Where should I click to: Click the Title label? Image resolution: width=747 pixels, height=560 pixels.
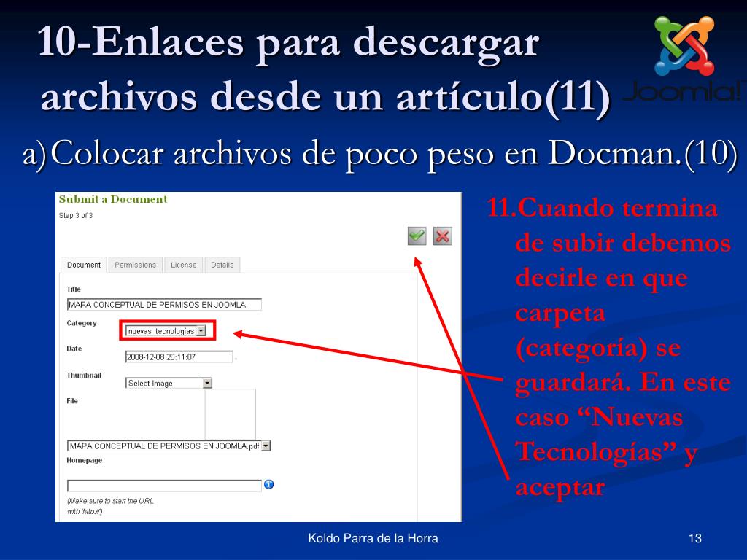click(x=74, y=289)
